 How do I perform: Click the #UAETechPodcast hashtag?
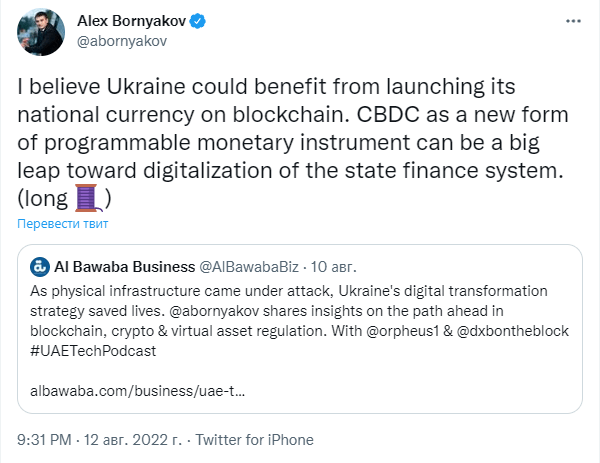coord(93,351)
